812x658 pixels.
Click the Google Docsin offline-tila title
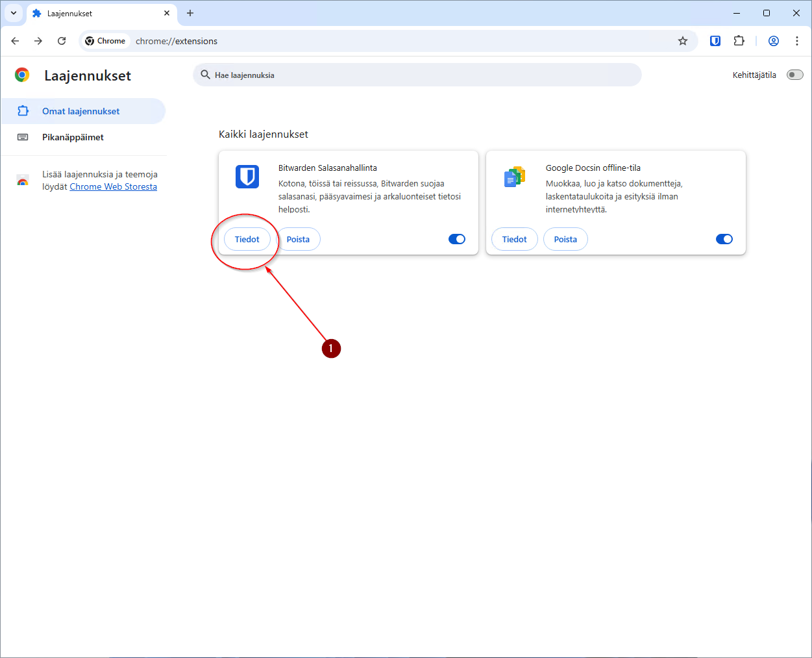[593, 168]
